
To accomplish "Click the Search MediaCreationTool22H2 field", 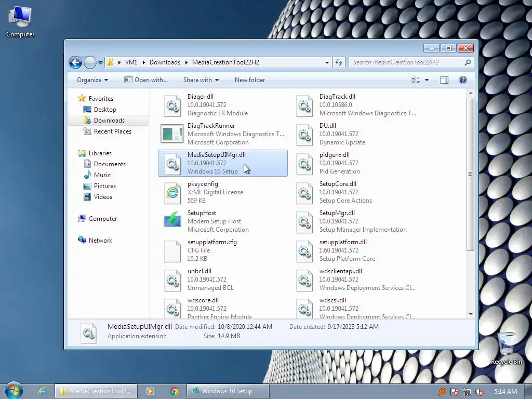I will click(411, 62).
